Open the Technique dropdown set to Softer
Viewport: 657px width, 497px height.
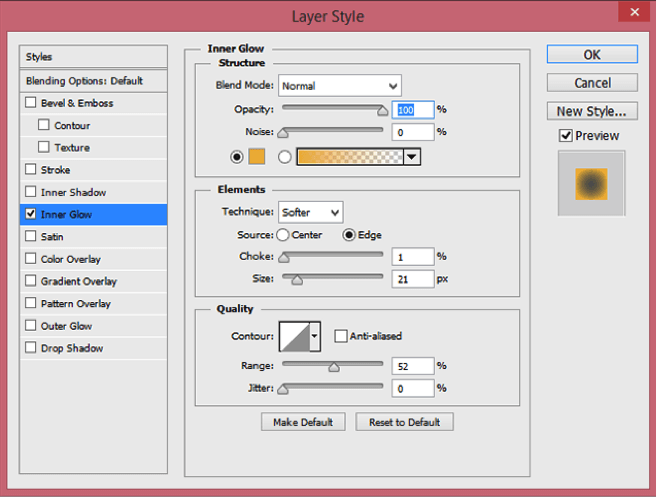310,212
